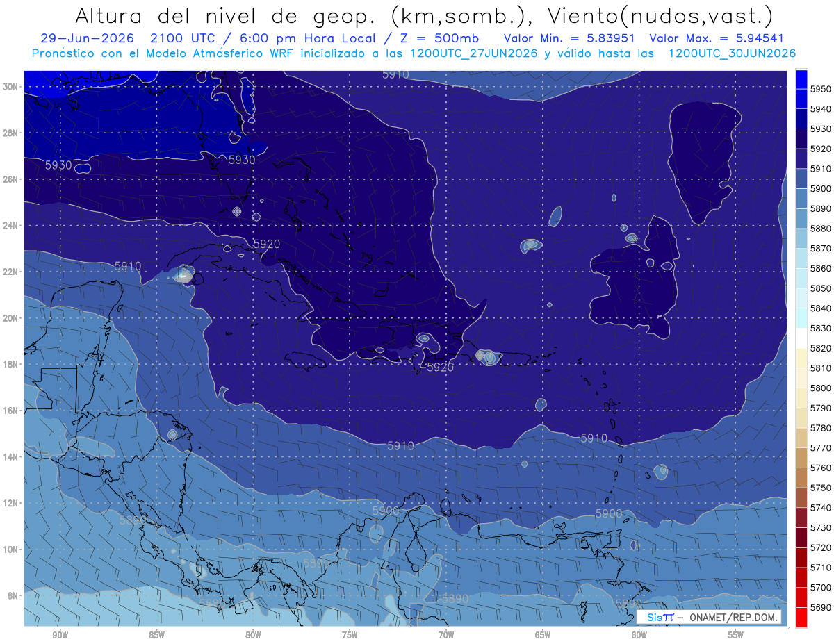
Task: Click the '80W' longitude axis label
Action: [253, 635]
